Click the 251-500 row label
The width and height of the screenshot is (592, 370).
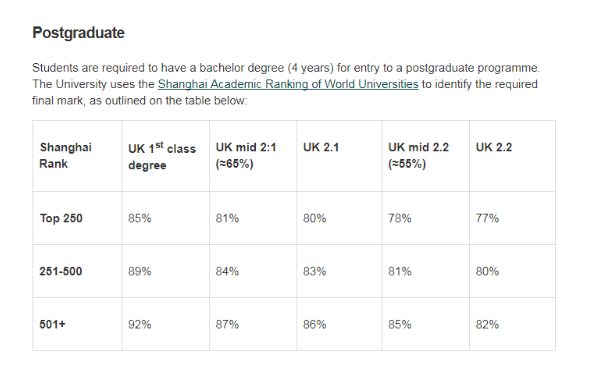[61, 271]
